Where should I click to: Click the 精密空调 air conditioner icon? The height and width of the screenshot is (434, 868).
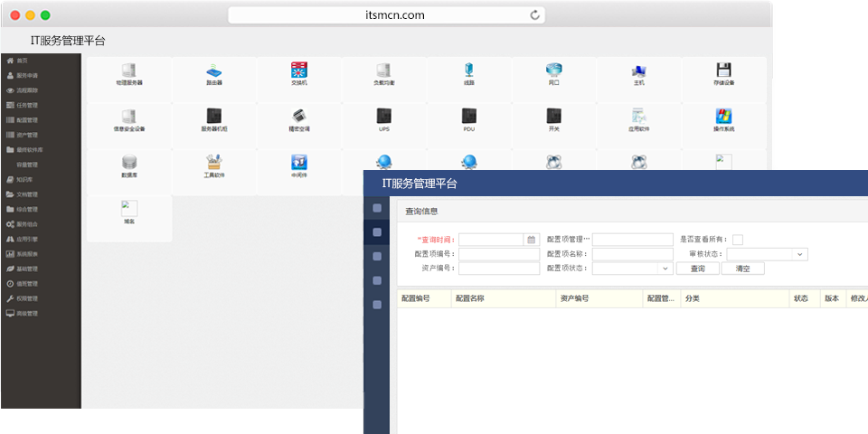click(299, 117)
